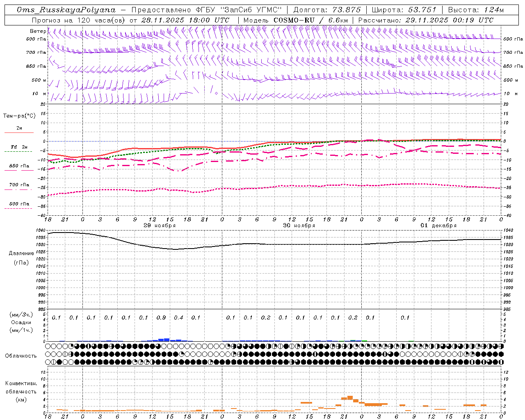Click the 'Давление' pressure panel label
The height and width of the screenshot is (420, 525).
[x=21, y=253]
